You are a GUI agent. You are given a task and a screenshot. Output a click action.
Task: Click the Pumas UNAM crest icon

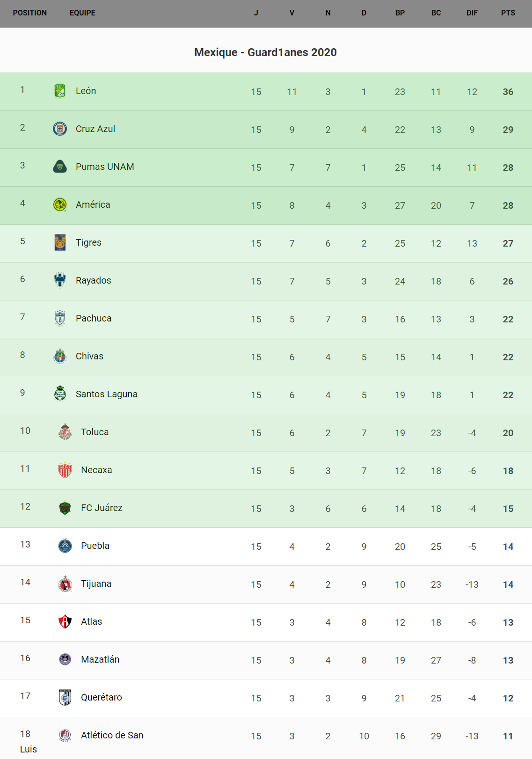tap(60, 167)
